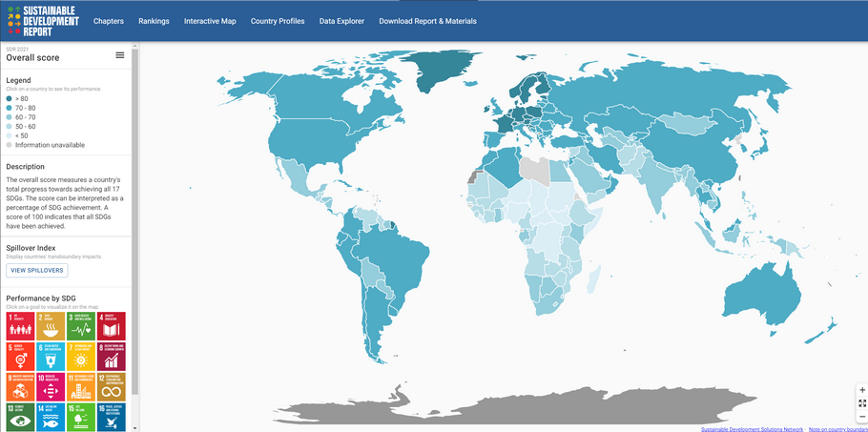Pick the SDG 4 Quality Education tile
Image resolution: width=868 pixels, height=432 pixels.
click(x=112, y=325)
